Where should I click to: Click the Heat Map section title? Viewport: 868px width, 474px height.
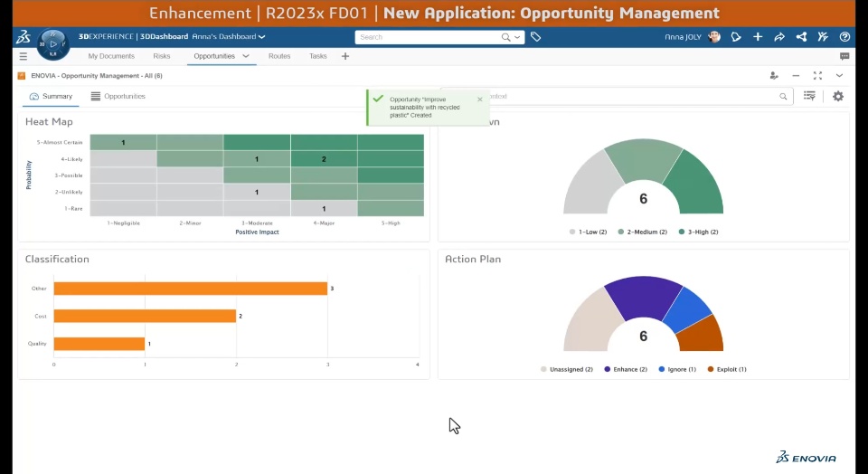tap(49, 122)
